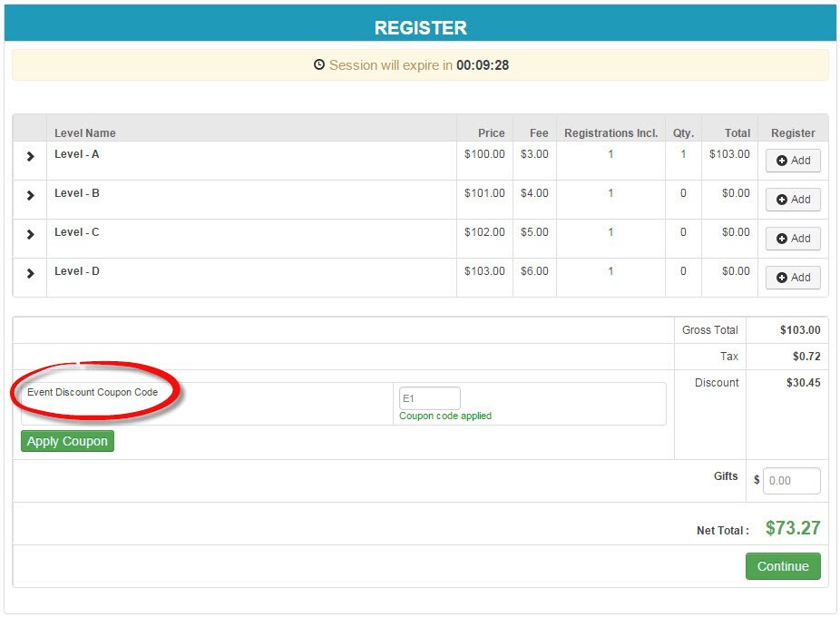Click the $4.00 fee for Level - B

534,193
